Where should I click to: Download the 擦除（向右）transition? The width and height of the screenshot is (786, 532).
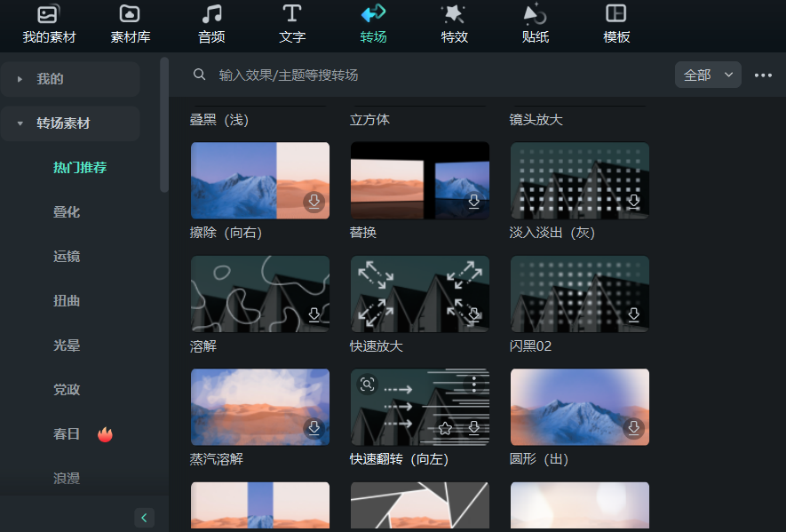point(314,202)
